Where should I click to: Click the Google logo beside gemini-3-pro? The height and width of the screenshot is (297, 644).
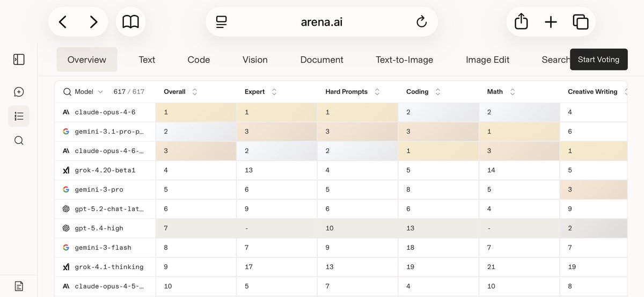[66, 190]
